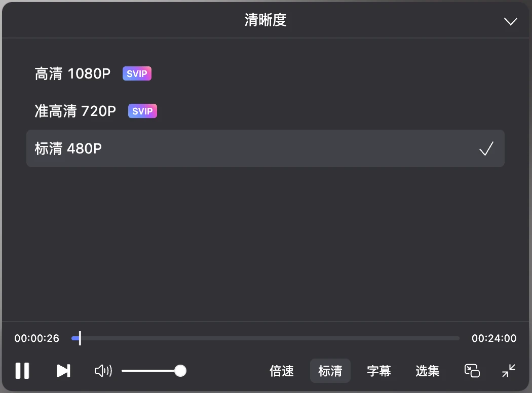
Task: Select 高清 1080P quality
Action: (x=72, y=74)
